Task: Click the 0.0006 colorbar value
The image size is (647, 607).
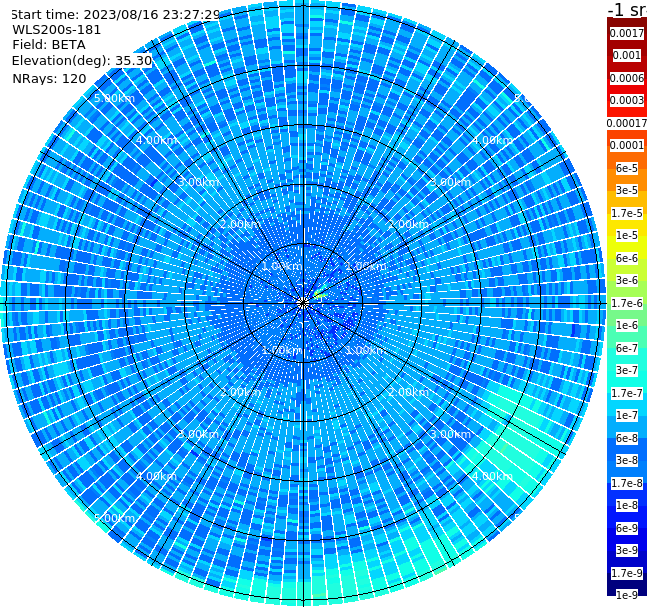Action: click(627, 78)
